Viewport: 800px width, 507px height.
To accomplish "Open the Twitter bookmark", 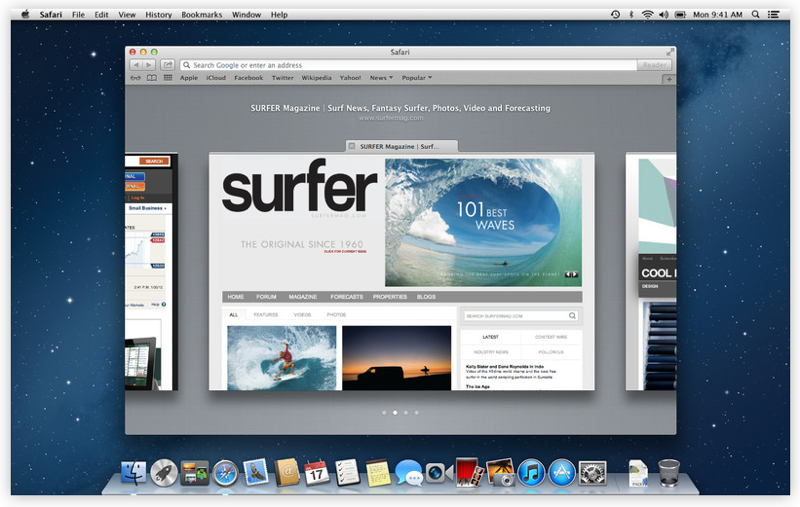I will click(x=282, y=78).
